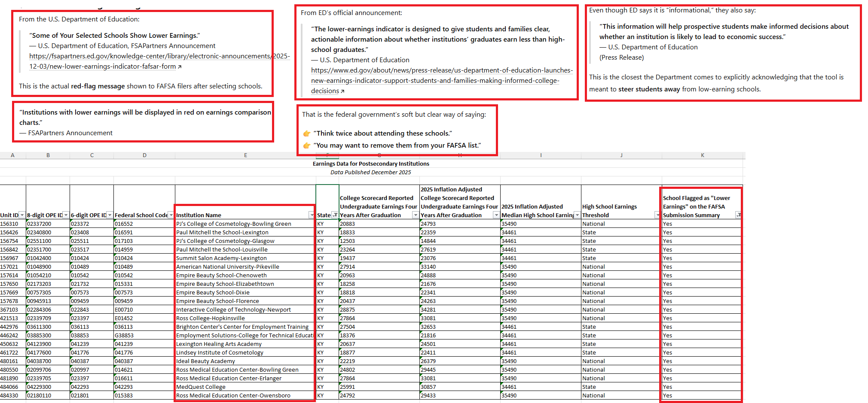Expand the 6-digit OPE ID filter dropdown
Viewport: 868px width, 403px height.
coord(110,215)
